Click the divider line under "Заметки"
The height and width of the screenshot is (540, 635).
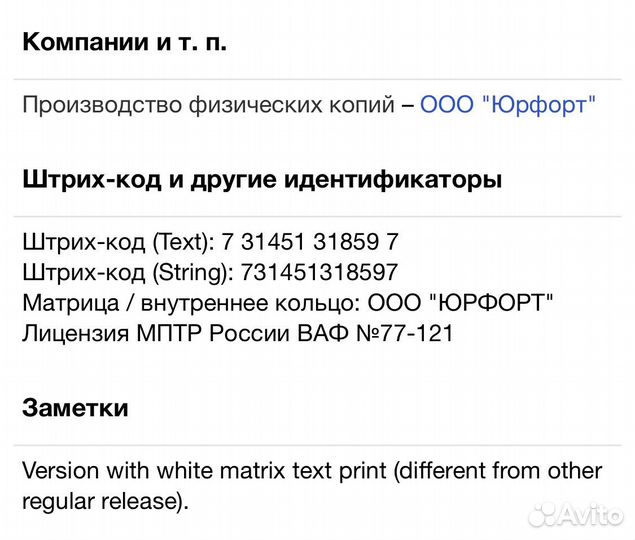click(317, 444)
